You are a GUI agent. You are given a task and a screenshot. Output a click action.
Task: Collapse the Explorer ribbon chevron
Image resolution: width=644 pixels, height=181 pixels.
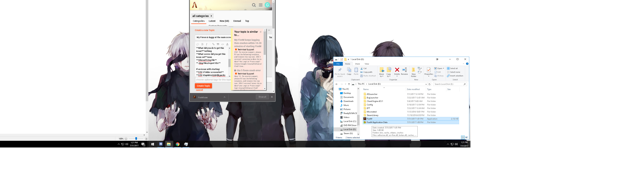click(x=464, y=64)
